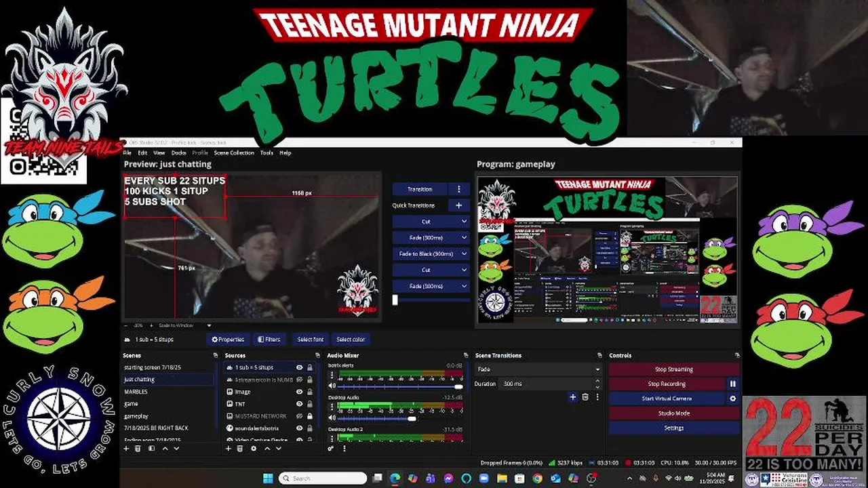This screenshot has width=868, height=488.
Task: Open source Properties button
Action: coord(227,340)
